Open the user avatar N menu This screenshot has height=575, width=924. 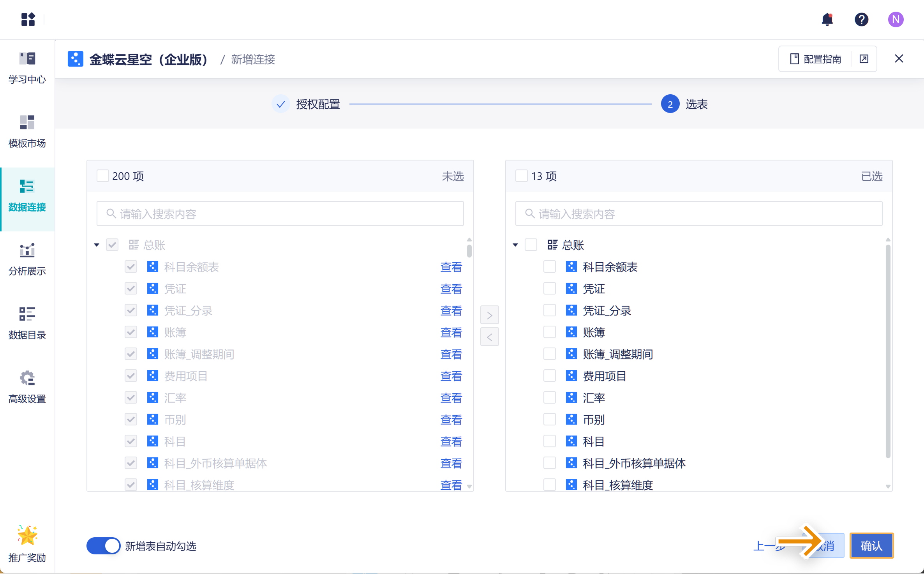[896, 19]
